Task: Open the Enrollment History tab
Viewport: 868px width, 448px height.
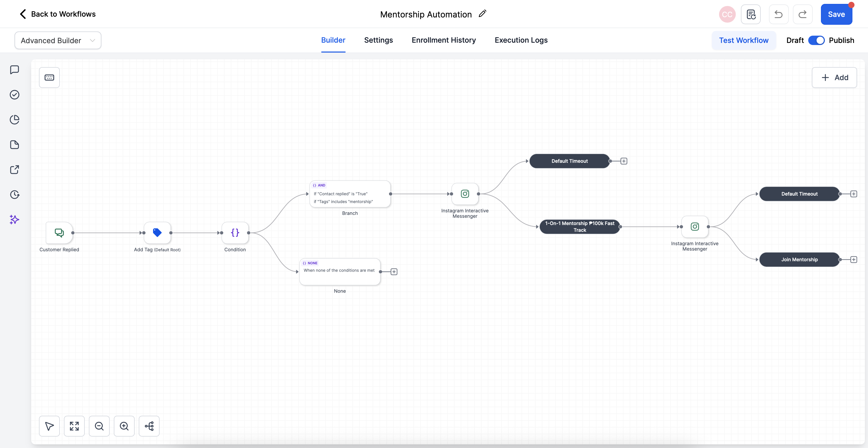Action: coord(443,40)
